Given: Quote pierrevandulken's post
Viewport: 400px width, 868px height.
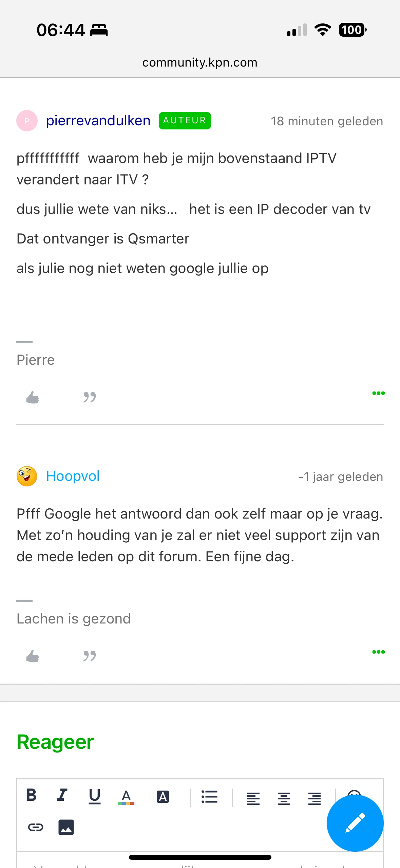Looking at the screenshot, I should [x=90, y=397].
